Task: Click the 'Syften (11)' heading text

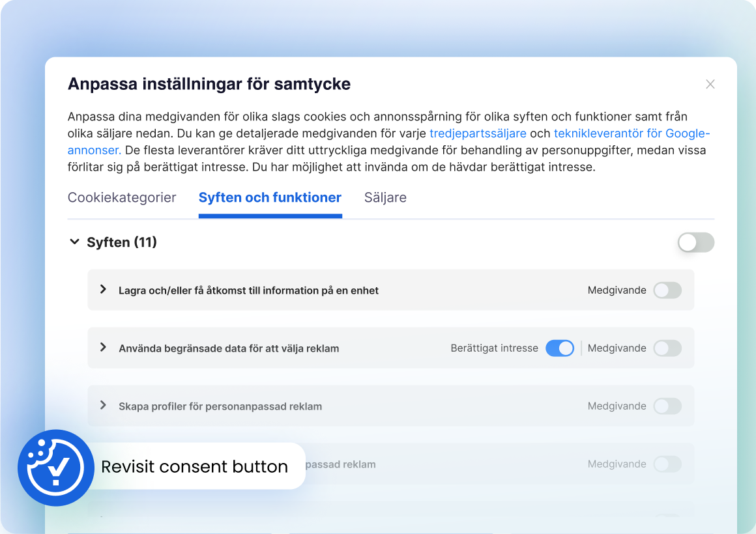Action: pos(122,242)
